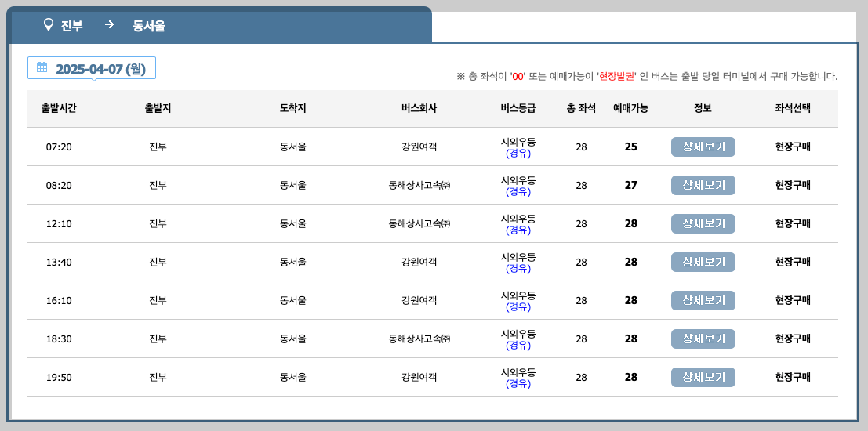Select 현장구매 for the 08:20 departure

click(x=793, y=185)
